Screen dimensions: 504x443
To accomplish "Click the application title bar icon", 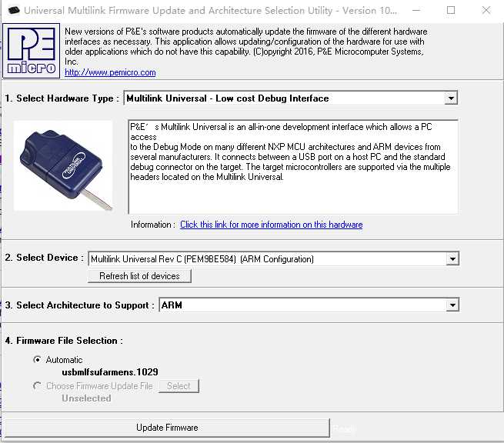I will 14,11.
